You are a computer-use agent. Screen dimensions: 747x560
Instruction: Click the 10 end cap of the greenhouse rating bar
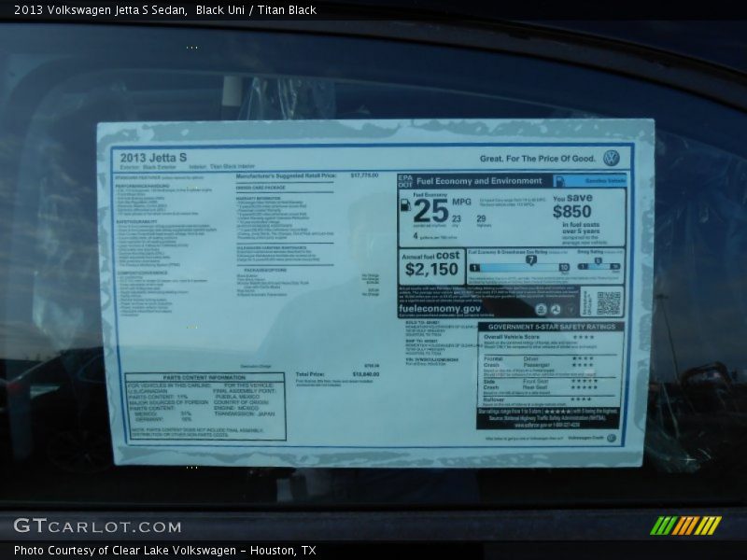pos(564,267)
